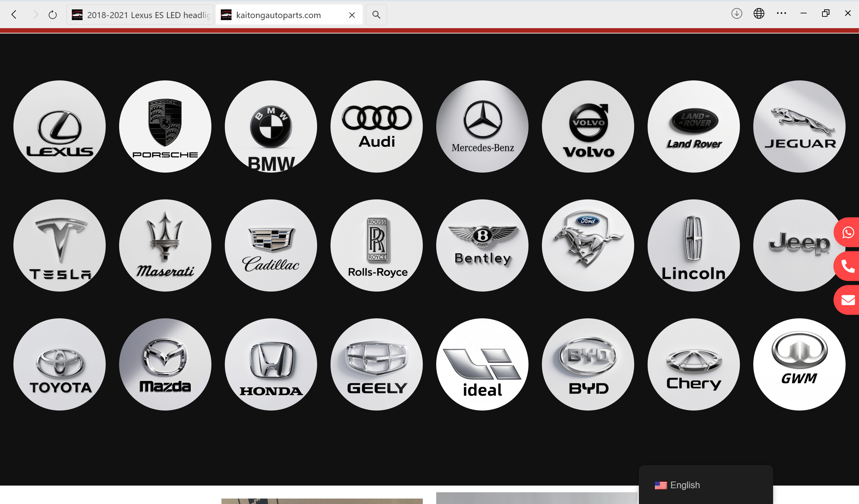Open the English language selector
The width and height of the screenshot is (859, 504).
pyautogui.click(x=677, y=485)
